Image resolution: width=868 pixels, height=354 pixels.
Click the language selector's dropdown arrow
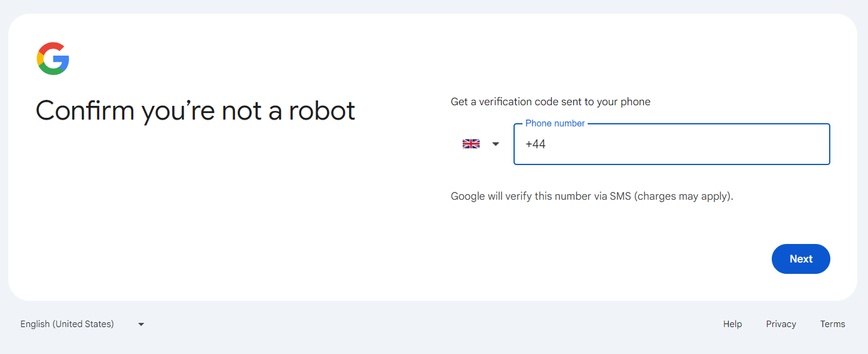pyautogui.click(x=141, y=324)
